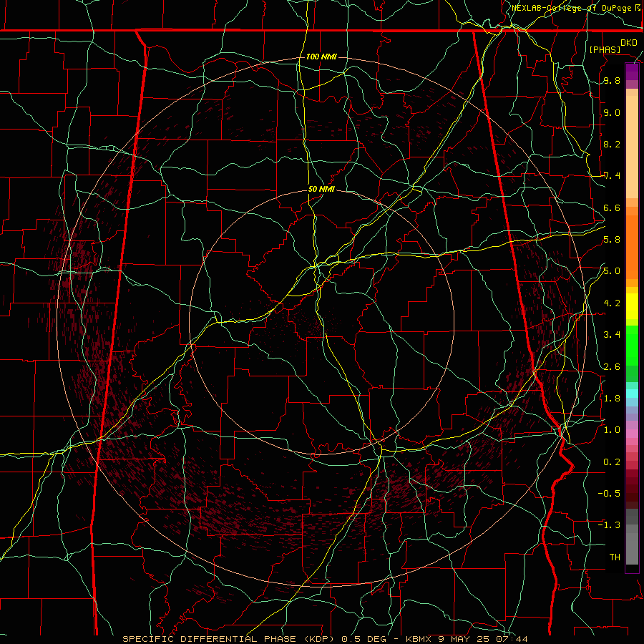Pick the pink band on the color bar

(632, 434)
